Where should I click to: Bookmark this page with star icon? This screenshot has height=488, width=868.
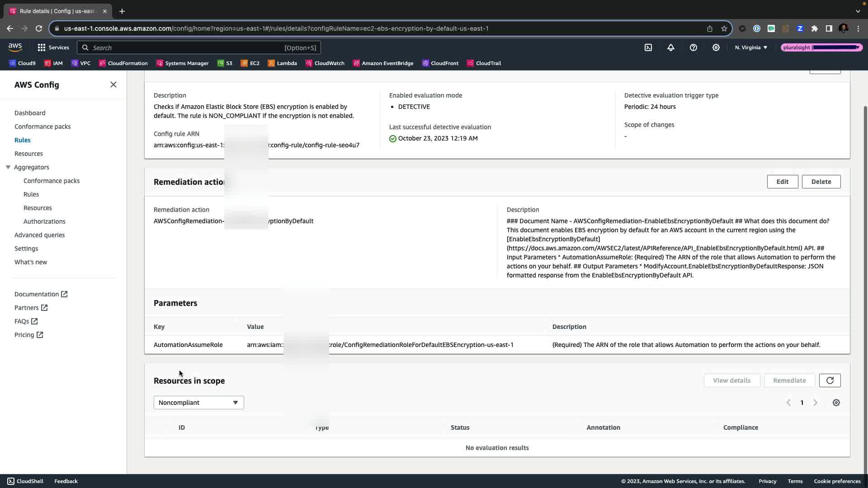[724, 28]
